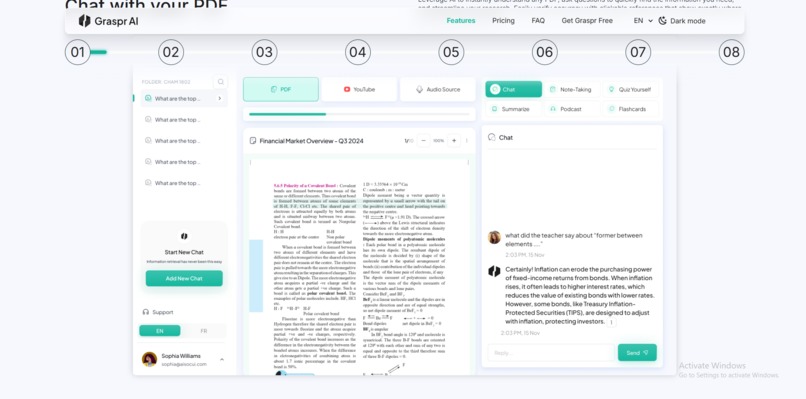Click the document icon beside Financial Market Overview
This screenshot has width=806, height=399.
click(x=252, y=140)
